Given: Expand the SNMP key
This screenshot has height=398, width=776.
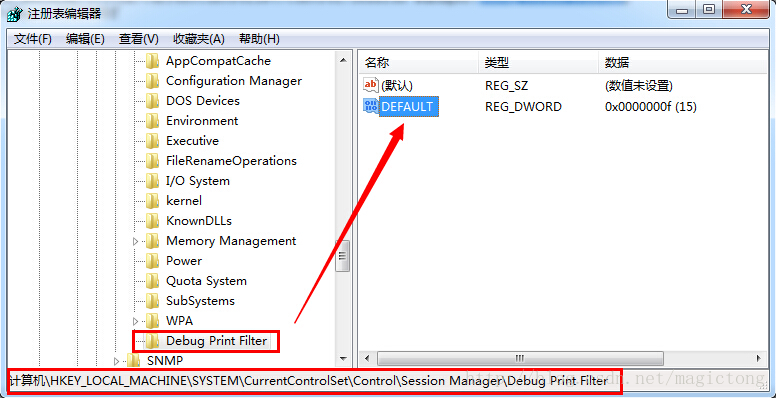Looking at the screenshot, I should click(117, 361).
